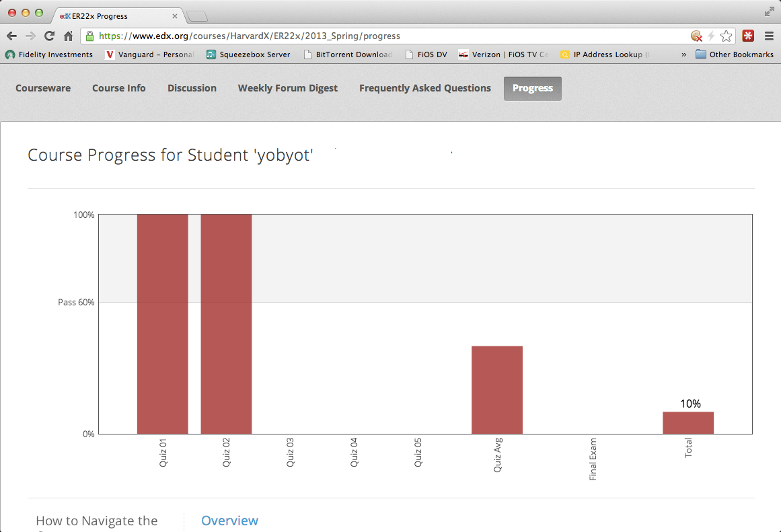Click the blocked cookies icon in address bar
Image resolution: width=781 pixels, height=532 pixels.
pyautogui.click(x=696, y=36)
